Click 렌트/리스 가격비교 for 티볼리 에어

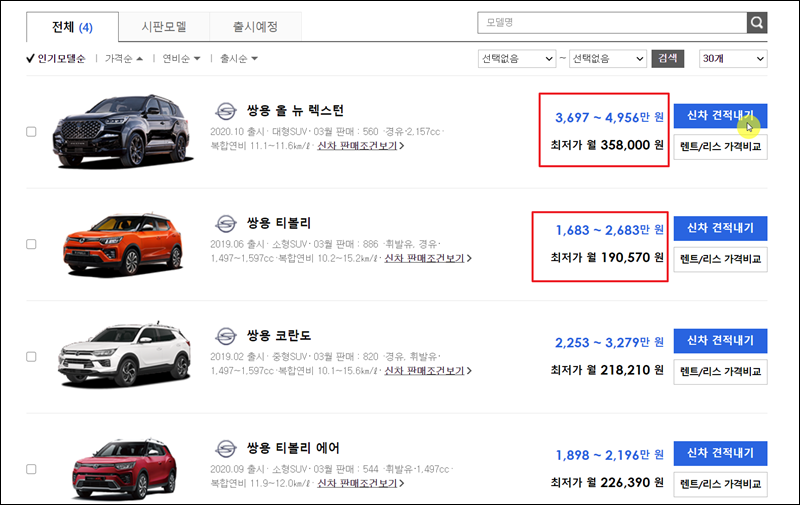point(720,484)
